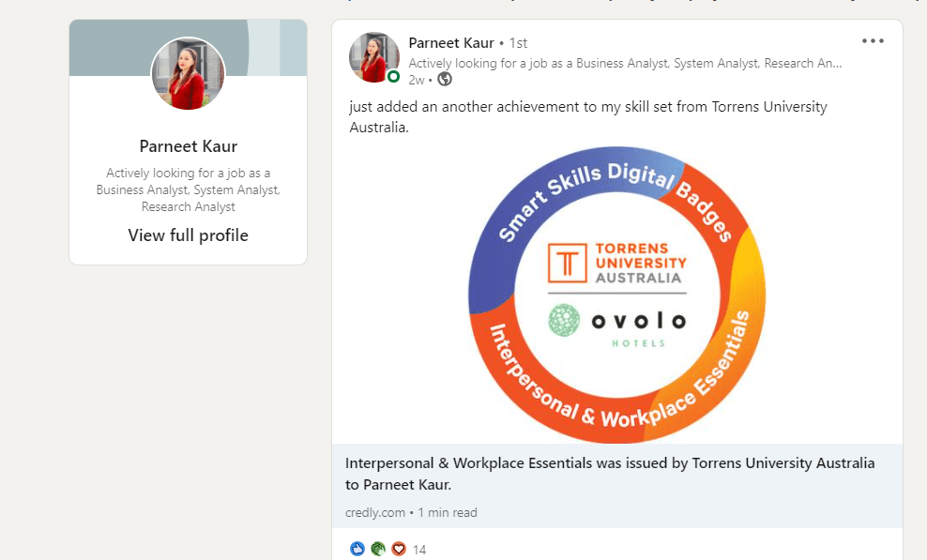Click the post text 'just added an another achievement'

tap(588, 116)
